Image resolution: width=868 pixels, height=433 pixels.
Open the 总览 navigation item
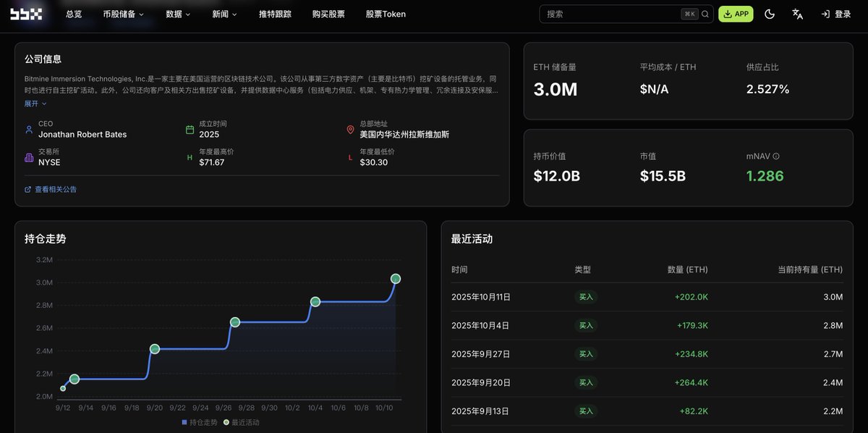click(x=74, y=14)
